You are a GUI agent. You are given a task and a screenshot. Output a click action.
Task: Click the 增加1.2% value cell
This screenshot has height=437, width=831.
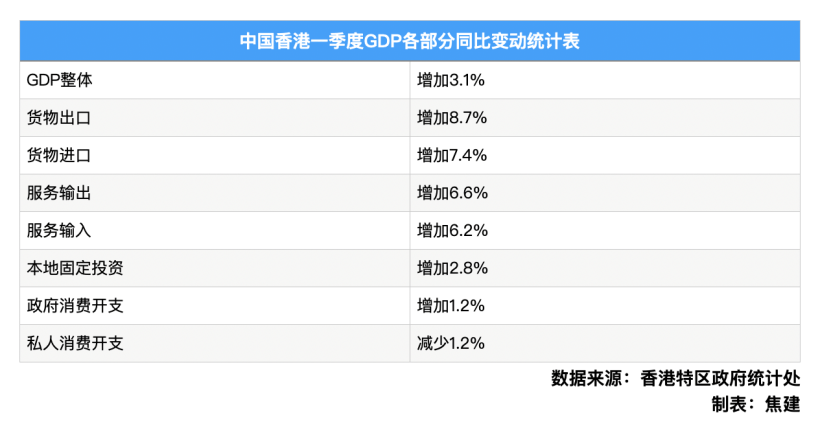coord(605,306)
